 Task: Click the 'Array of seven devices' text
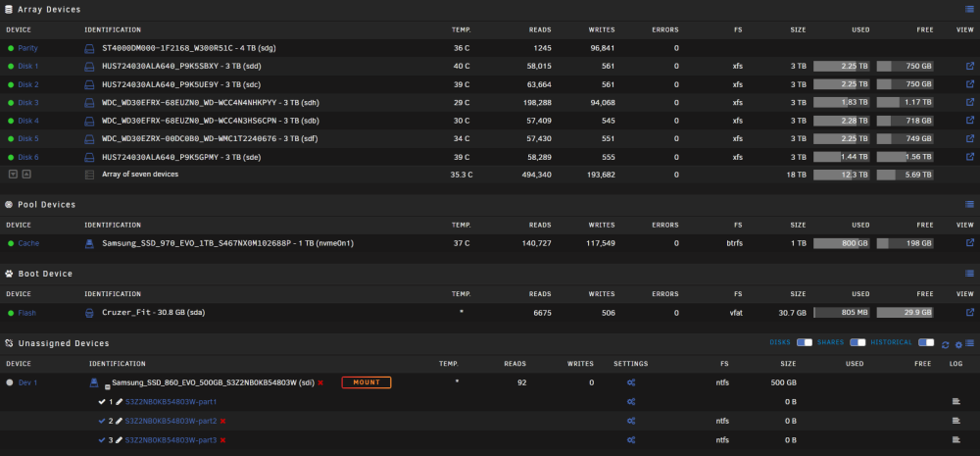[140, 175]
